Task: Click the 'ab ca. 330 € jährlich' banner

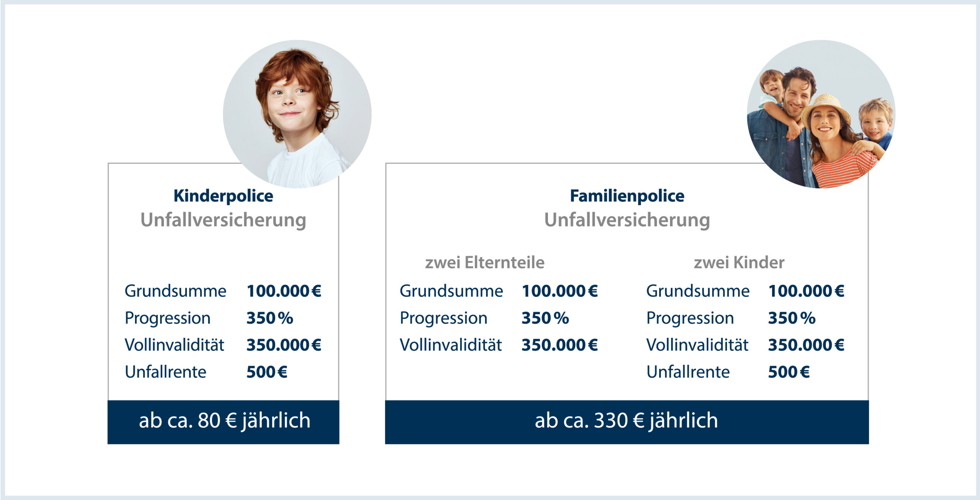Action: pyautogui.click(x=627, y=422)
